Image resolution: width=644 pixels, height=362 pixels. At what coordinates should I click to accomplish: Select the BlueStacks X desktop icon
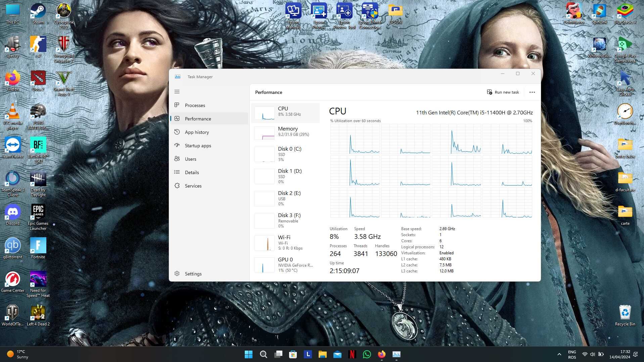tap(625, 14)
